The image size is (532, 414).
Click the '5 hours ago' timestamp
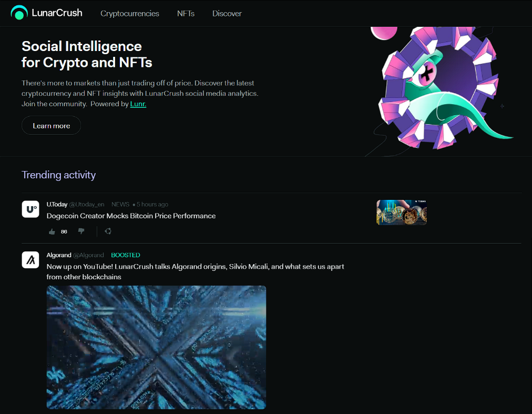(152, 205)
